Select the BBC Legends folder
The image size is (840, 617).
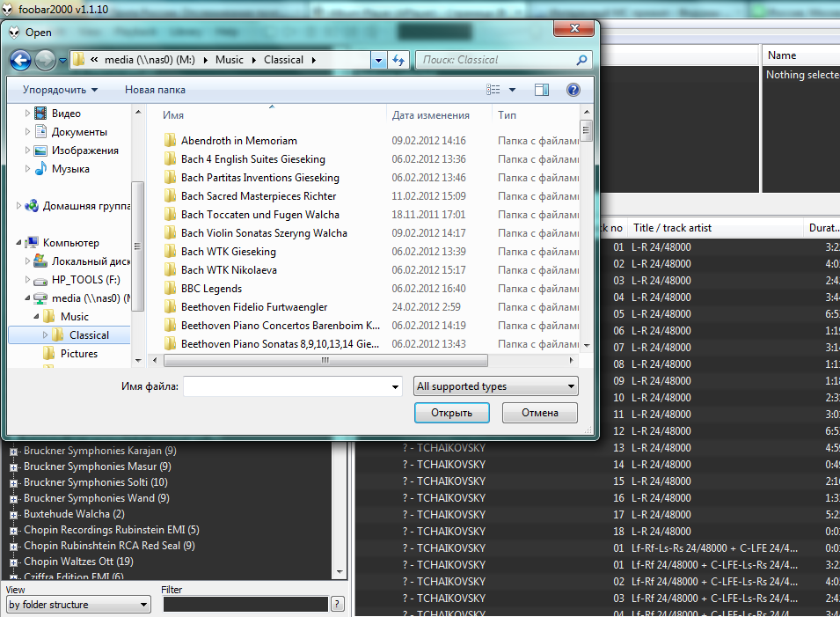tap(211, 289)
